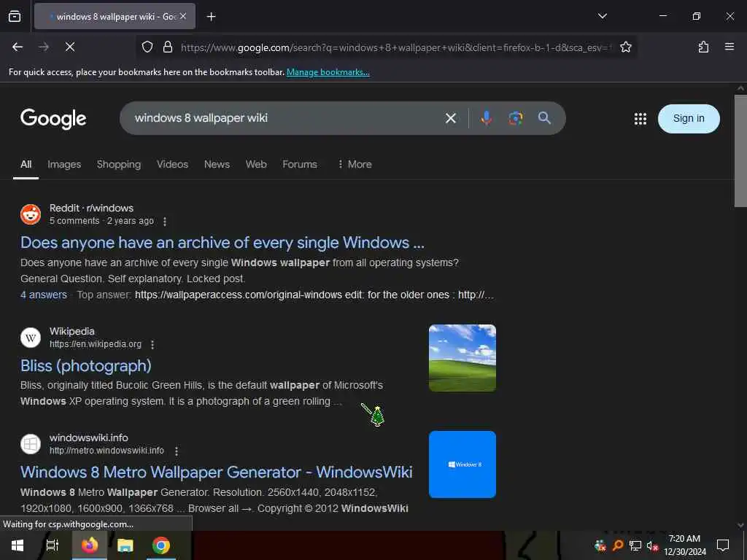Screen dimensions: 747x560
Task: Open Bliss (photograph) Wikipedia result
Action: point(86,366)
